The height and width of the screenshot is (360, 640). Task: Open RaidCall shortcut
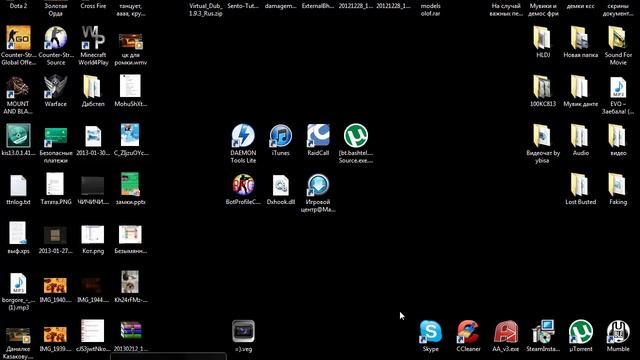pos(318,136)
